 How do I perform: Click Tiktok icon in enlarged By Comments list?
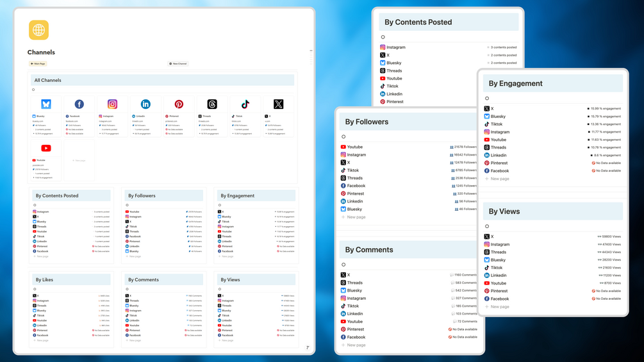[x=343, y=306]
